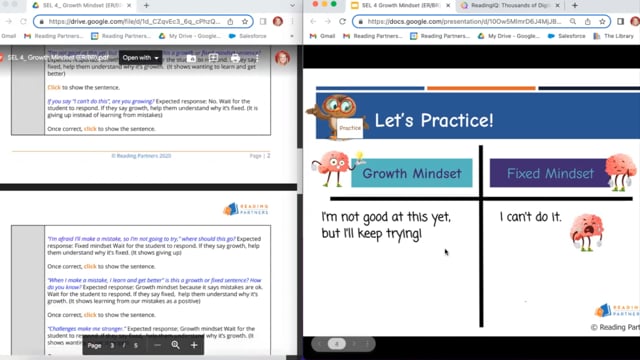Open My Drive bookmark in left window
The width and height of the screenshot is (640, 360).
point(190,36)
